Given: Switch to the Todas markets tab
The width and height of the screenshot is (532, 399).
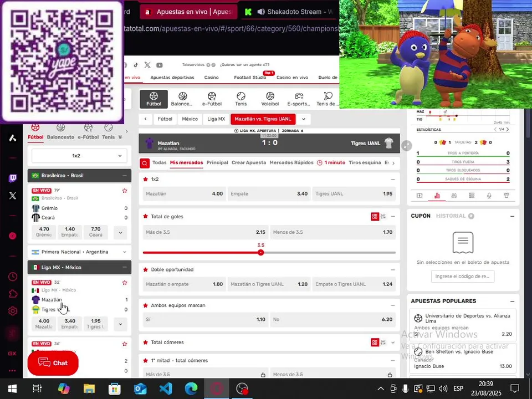Looking at the screenshot, I should (x=159, y=162).
